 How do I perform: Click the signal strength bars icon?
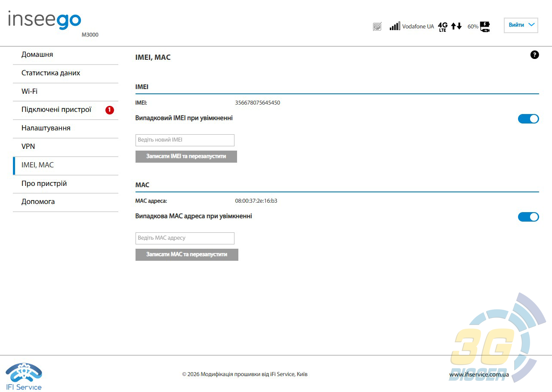tap(395, 26)
